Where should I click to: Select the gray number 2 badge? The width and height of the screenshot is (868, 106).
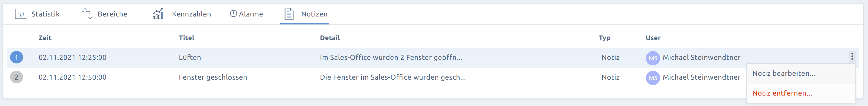[x=16, y=77]
